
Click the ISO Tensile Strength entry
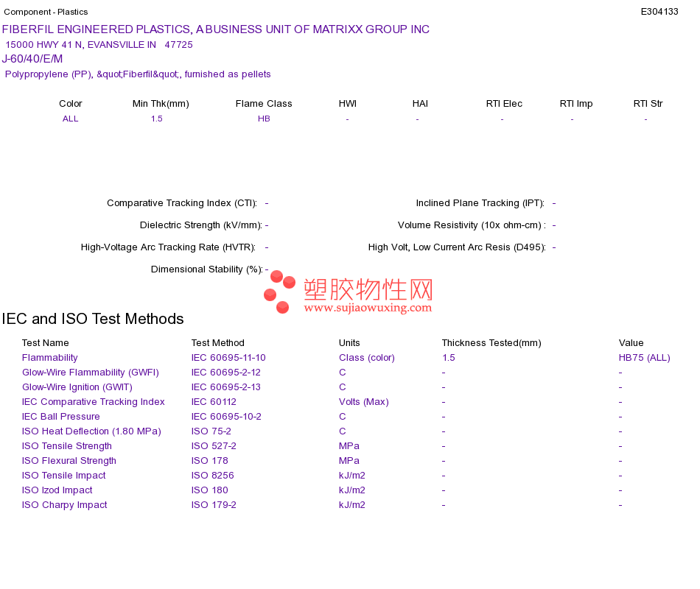(x=66, y=446)
